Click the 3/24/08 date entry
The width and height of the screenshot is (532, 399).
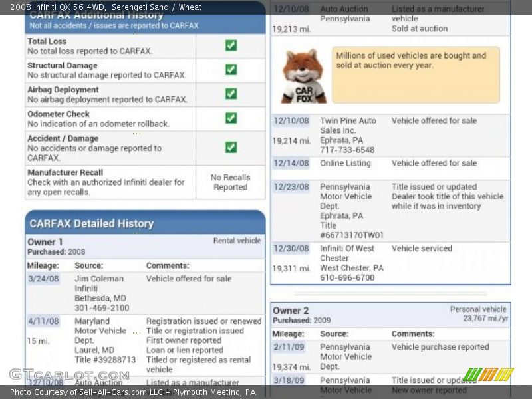43,279
